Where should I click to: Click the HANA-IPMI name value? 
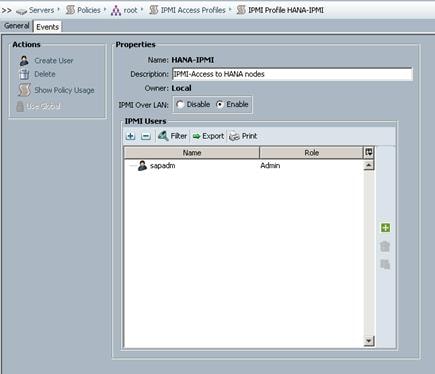click(193, 60)
